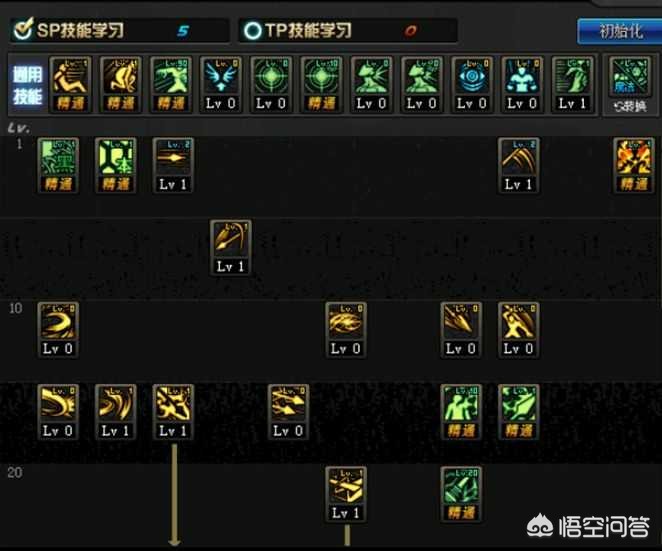The height and width of the screenshot is (551, 662).
Task: Select the green 精通 skill in row 20
Action: (x=461, y=494)
